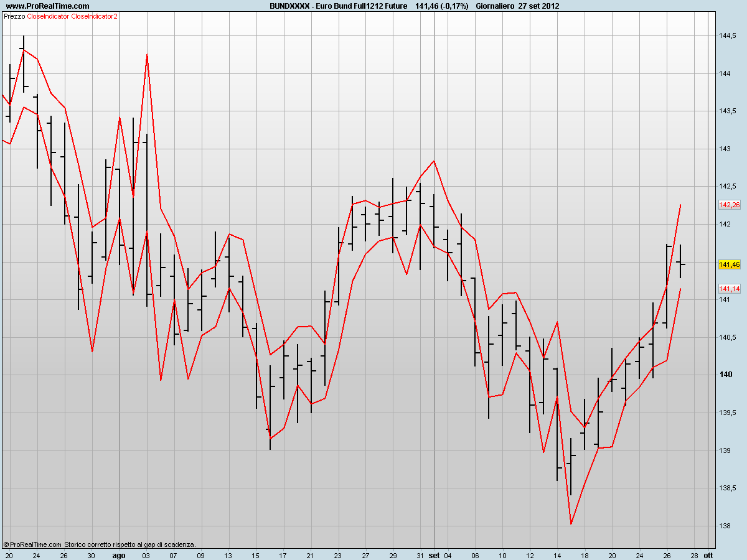Click the 12 date label on time axis

point(530,554)
